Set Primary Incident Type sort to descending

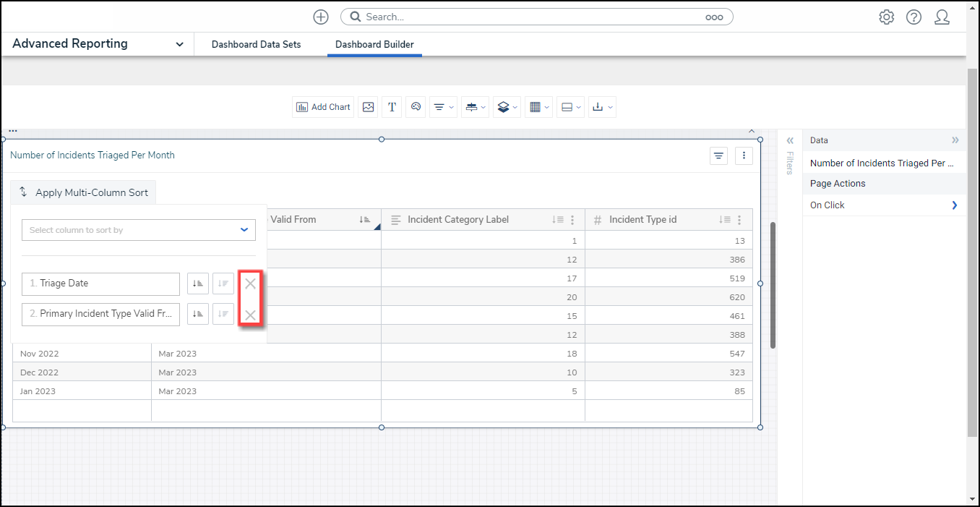[223, 314]
